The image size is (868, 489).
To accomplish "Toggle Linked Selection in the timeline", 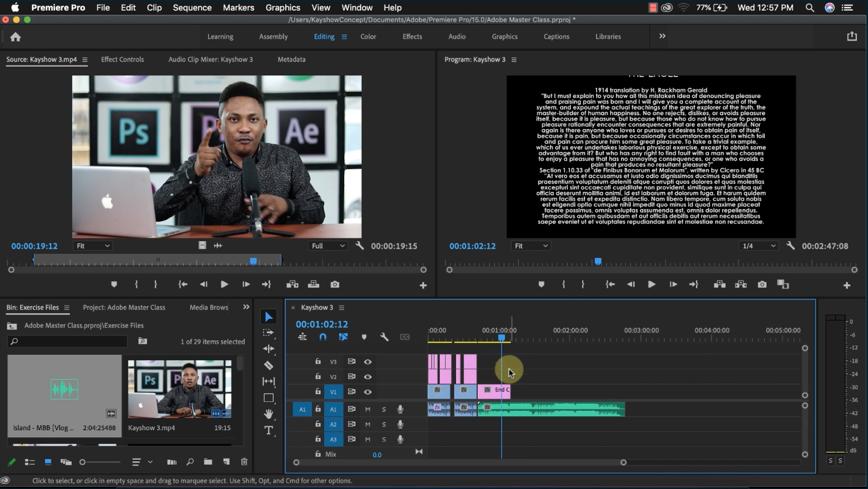I will pos(344,337).
